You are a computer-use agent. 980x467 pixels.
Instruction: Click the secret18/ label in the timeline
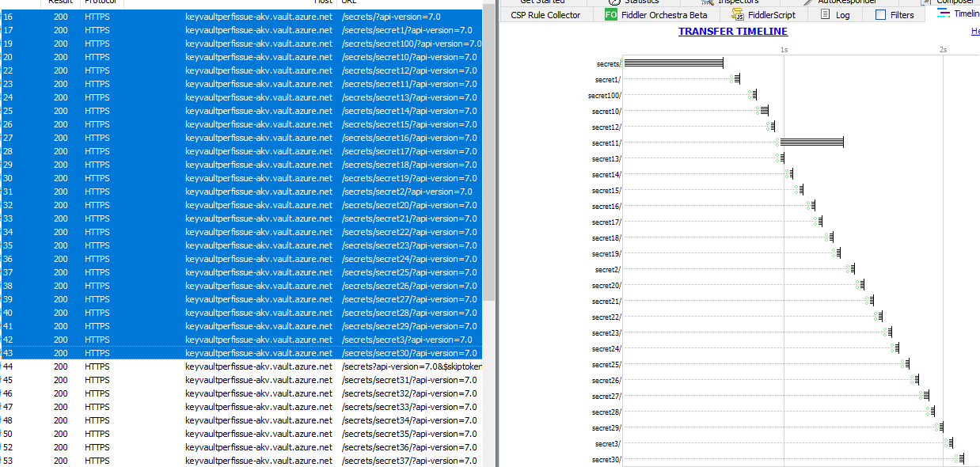pyautogui.click(x=607, y=238)
